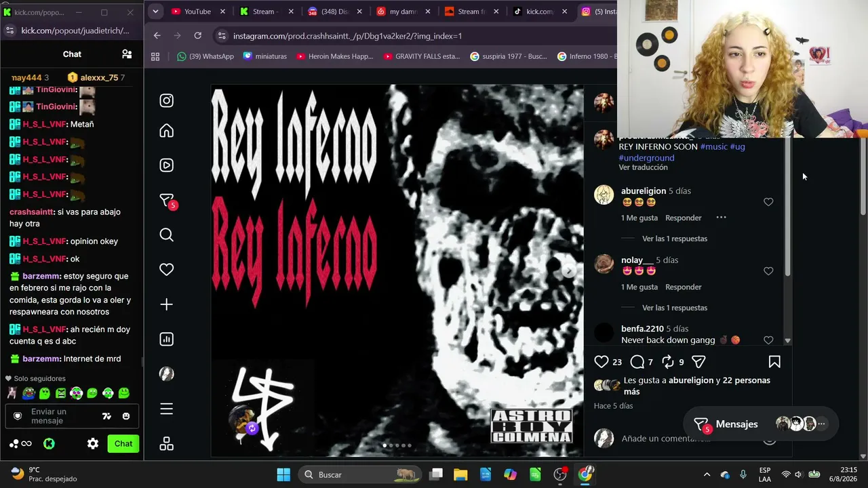Viewport: 868px width, 488px height.
Task: Show hidden system tray icons
Action: pos(707,474)
